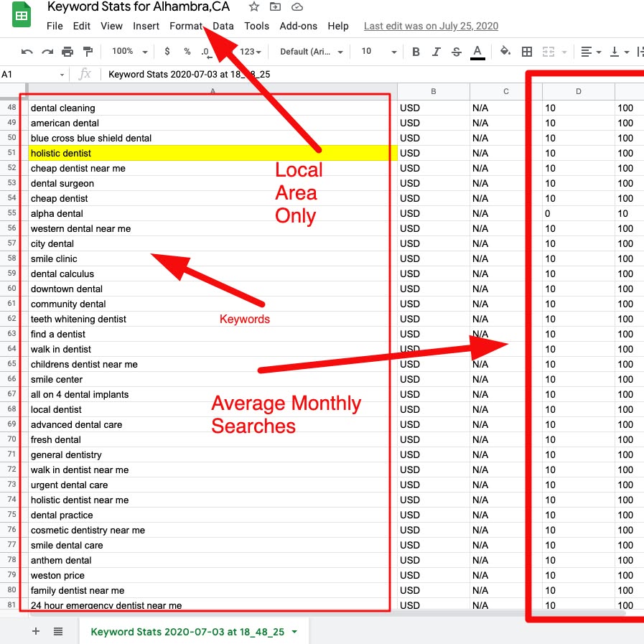The height and width of the screenshot is (644, 644).
Task: Open the zoom level 100% dropdown
Action: click(129, 52)
